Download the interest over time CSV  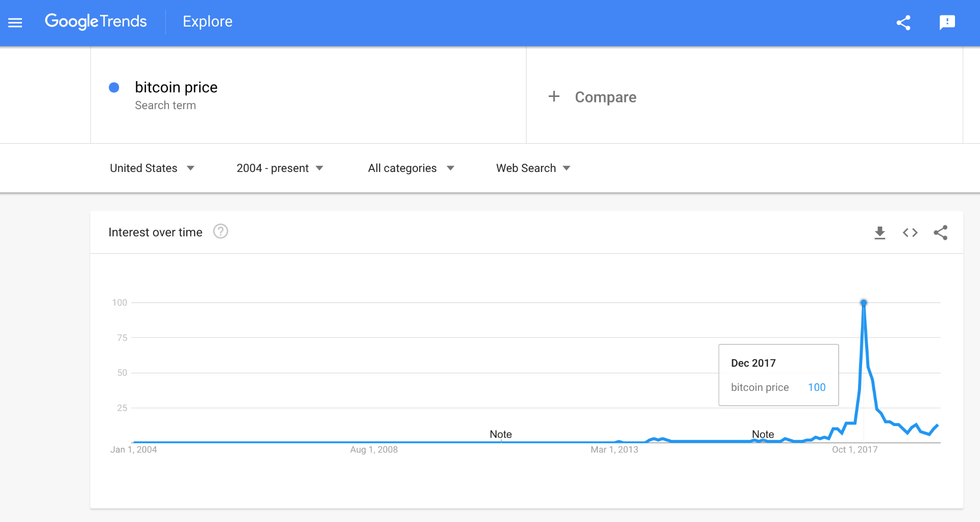point(880,233)
